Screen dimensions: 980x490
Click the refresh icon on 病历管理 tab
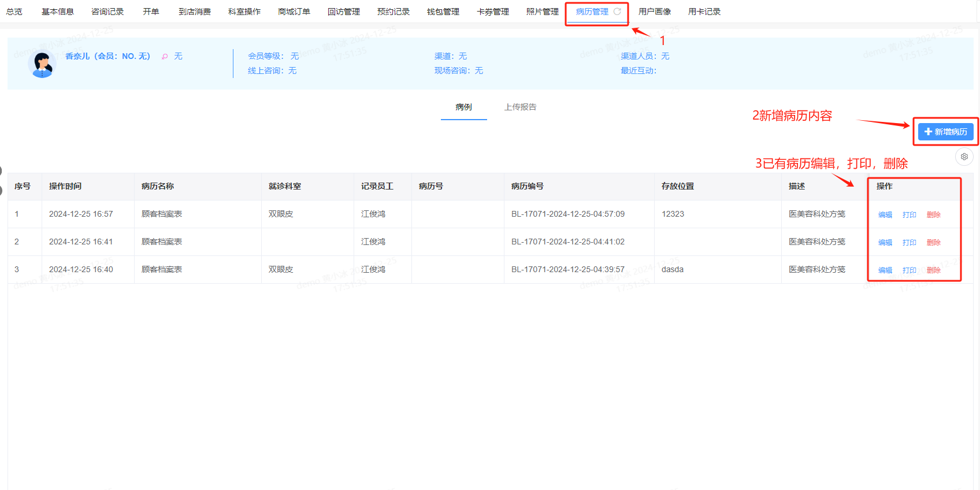pos(617,12)
